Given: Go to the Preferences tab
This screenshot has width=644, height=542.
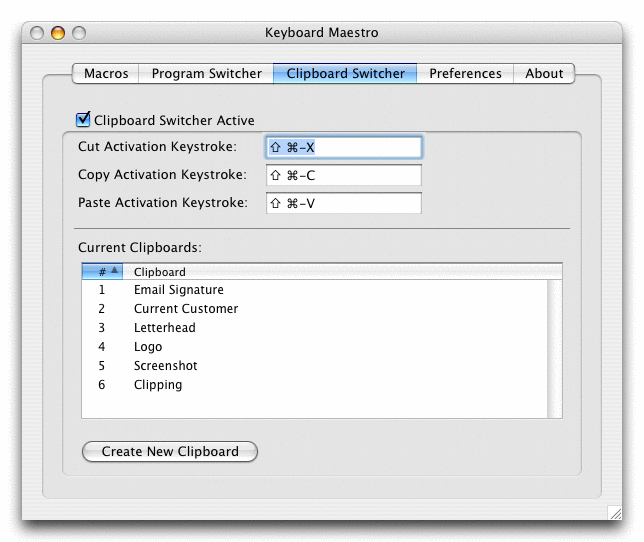Looking at the screenshot, I should 465,73.
